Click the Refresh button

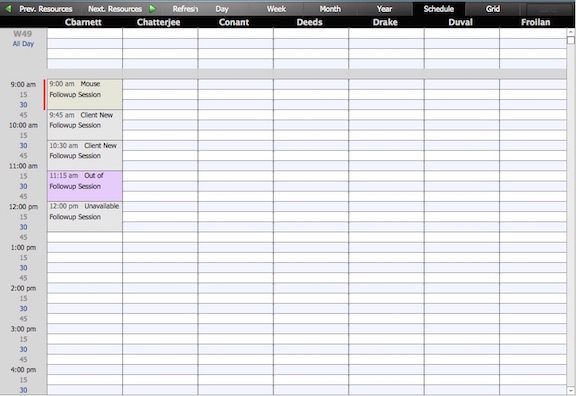185,9
